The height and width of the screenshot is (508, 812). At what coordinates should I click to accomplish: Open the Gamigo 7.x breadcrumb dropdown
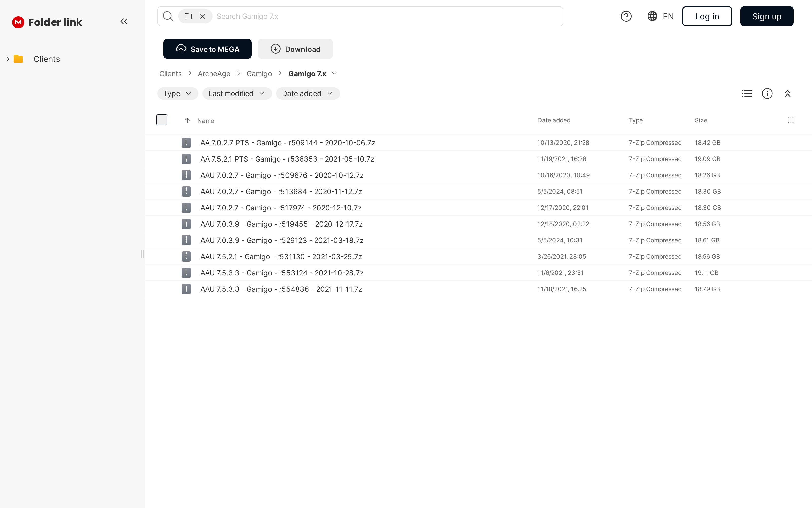334,73
